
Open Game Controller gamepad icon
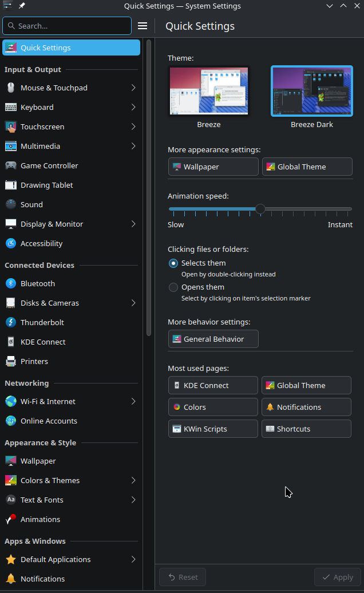tap(10, 165)
